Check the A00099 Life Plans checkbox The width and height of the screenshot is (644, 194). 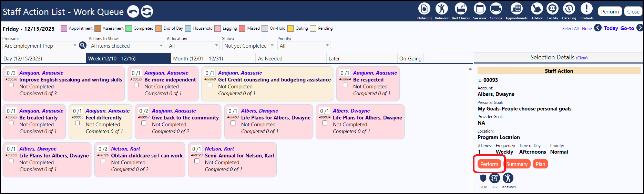point(11,161)
